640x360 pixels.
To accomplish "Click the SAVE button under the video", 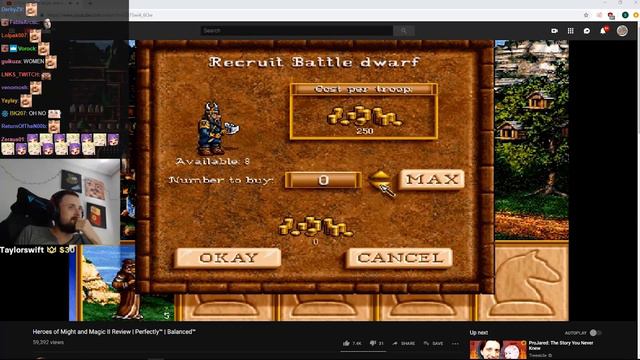I will [433, 343].
